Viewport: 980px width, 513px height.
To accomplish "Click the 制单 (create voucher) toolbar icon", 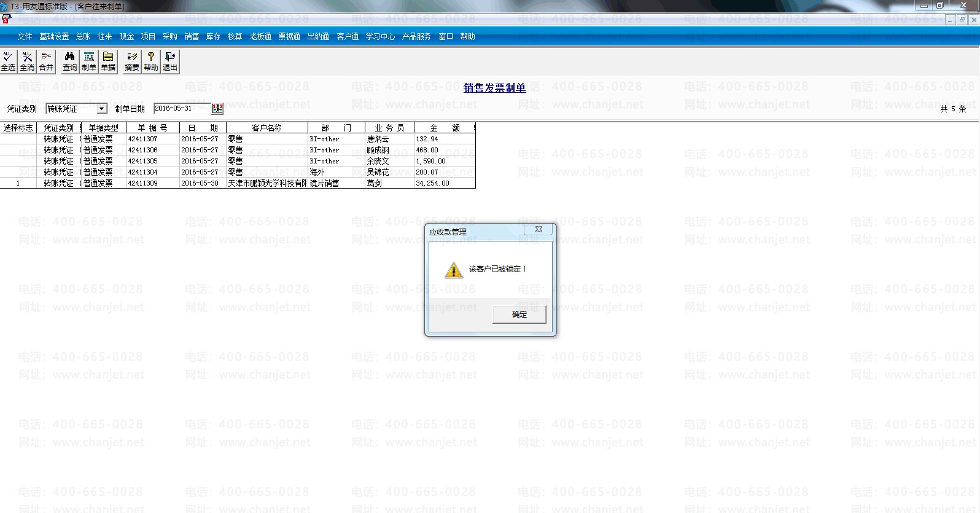I will pos(89,61).
